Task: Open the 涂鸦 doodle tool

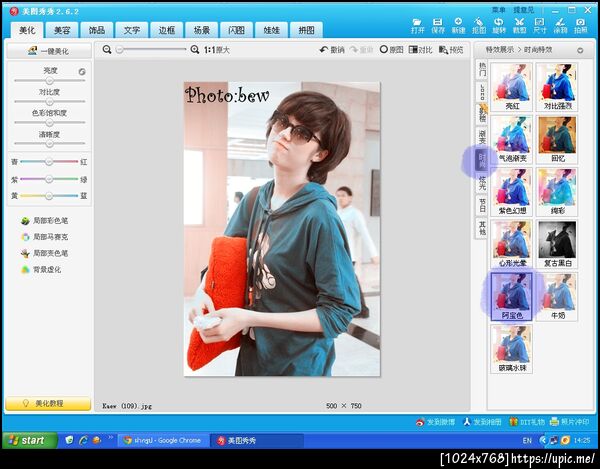Action: 560,26
